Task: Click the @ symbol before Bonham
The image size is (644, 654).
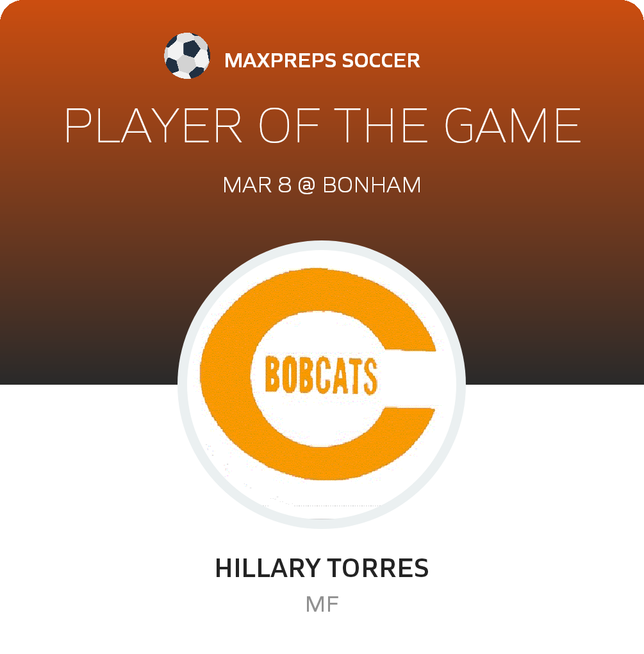Action: 307,185
